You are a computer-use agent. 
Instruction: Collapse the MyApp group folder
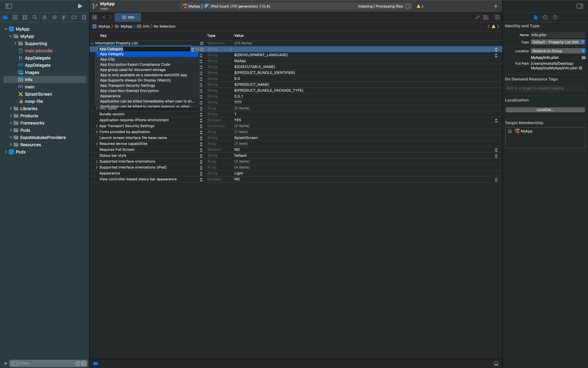click(10, 36)
